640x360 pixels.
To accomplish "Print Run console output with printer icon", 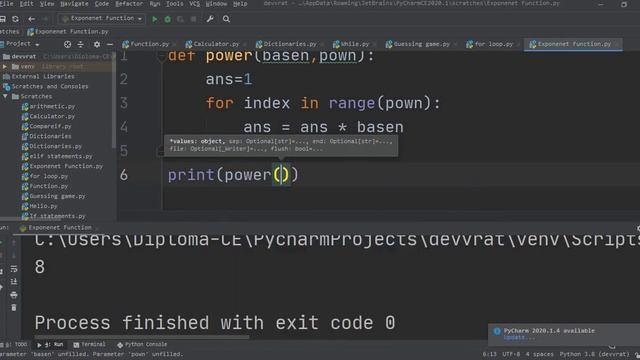I will point(13,295).
